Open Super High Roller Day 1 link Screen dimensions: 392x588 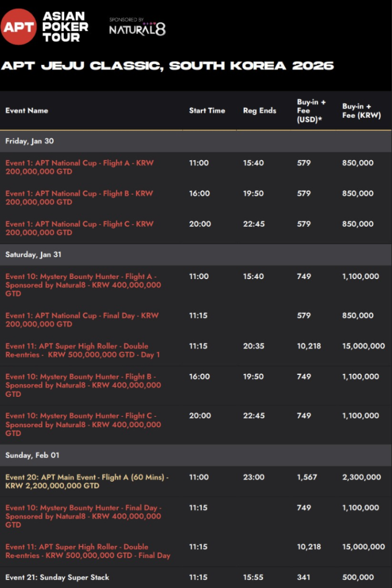click(83, 350)
